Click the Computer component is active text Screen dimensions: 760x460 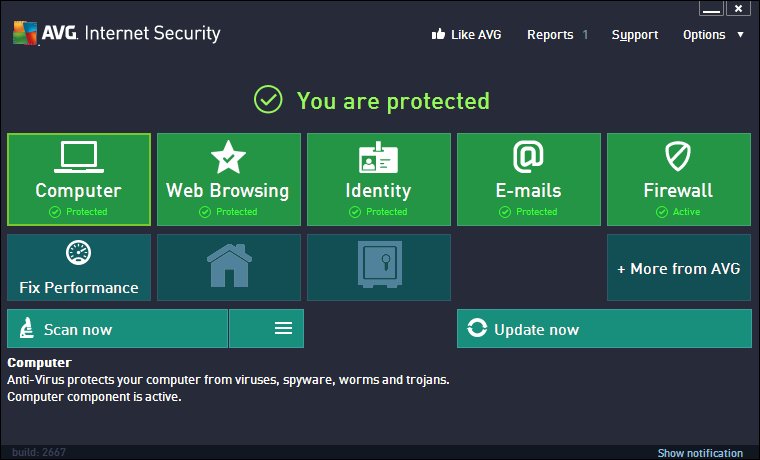tap(94, 397)
